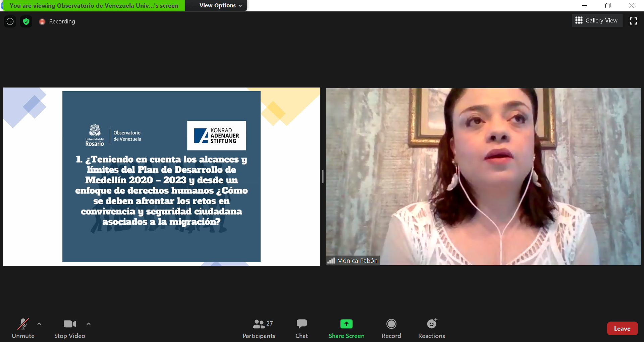644x342 pixels.
Task: Click the green encryption shield icon
Action: click(26, 21)
